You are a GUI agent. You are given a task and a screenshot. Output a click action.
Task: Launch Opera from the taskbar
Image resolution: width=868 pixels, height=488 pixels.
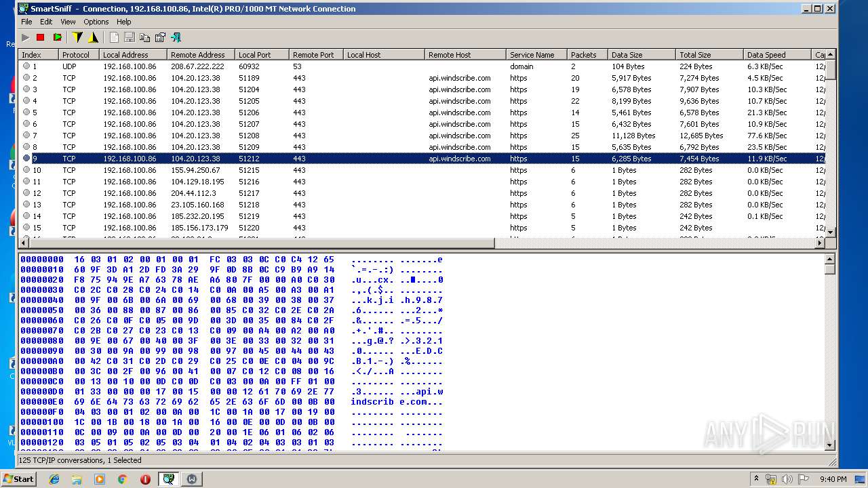145,479
